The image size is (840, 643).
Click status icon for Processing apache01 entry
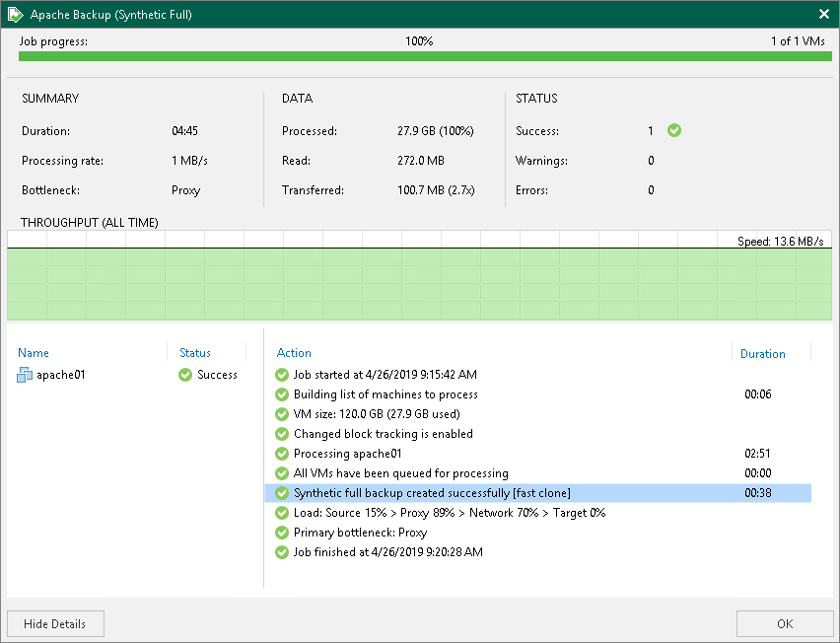282,454
